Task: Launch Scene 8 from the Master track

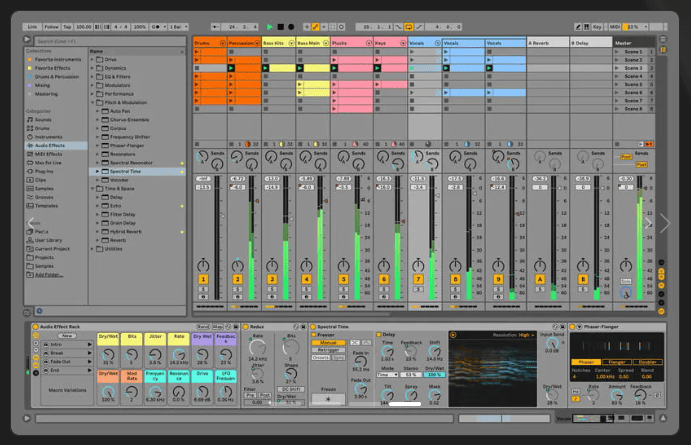Action: [617, 109]
